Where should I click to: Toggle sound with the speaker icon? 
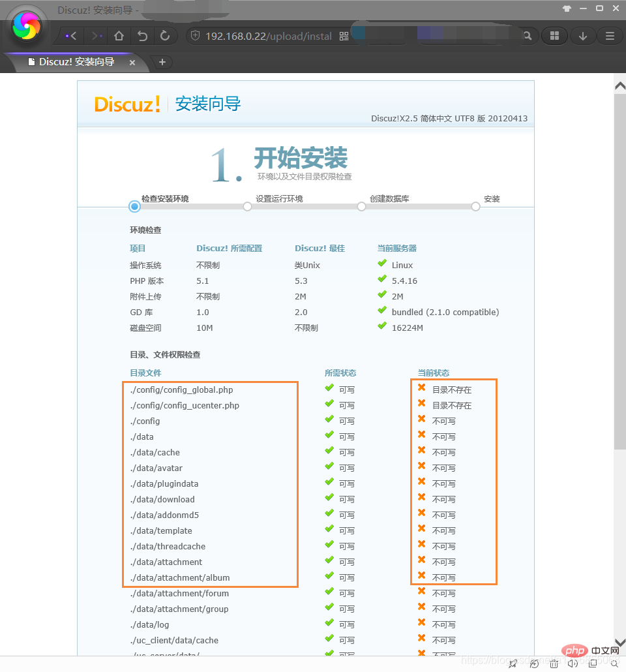573,664
